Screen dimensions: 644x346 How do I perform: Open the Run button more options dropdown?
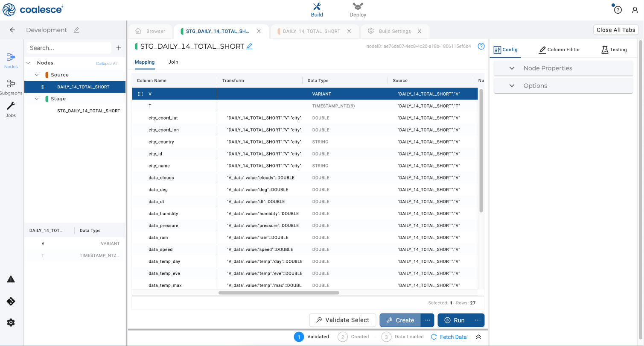click(x=478, y=320)
